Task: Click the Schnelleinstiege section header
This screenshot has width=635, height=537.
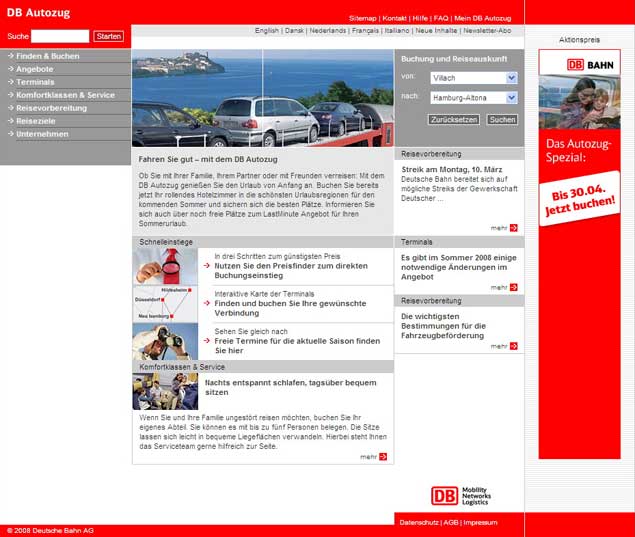Action: click(263, 242)
